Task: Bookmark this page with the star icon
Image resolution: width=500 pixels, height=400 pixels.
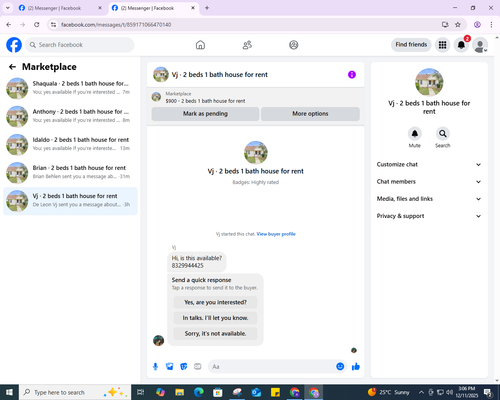Action: tap(458, 25)
